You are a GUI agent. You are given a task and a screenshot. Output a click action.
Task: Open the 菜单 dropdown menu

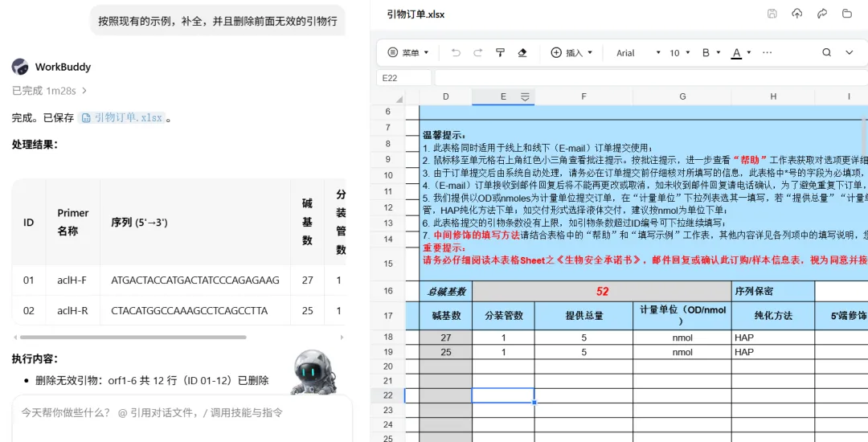[x=408, y=52]
